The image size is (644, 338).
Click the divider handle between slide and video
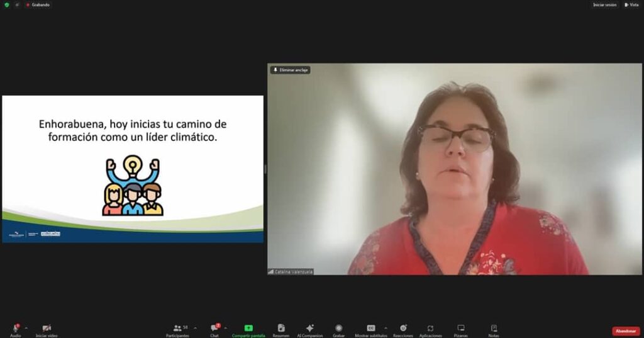tap(265, 169)
